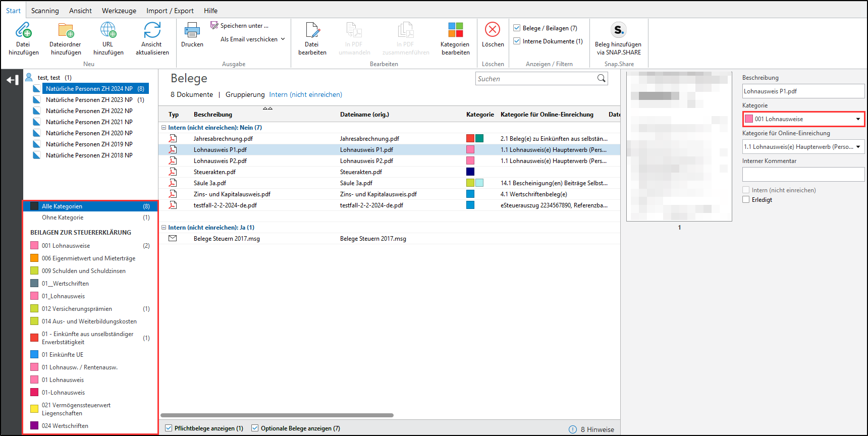Click Speichern unter in the ribbon

[240, 25]
